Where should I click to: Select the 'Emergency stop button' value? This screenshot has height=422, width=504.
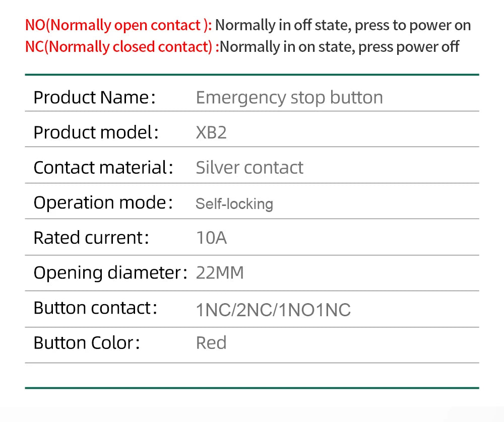(289, 98)
